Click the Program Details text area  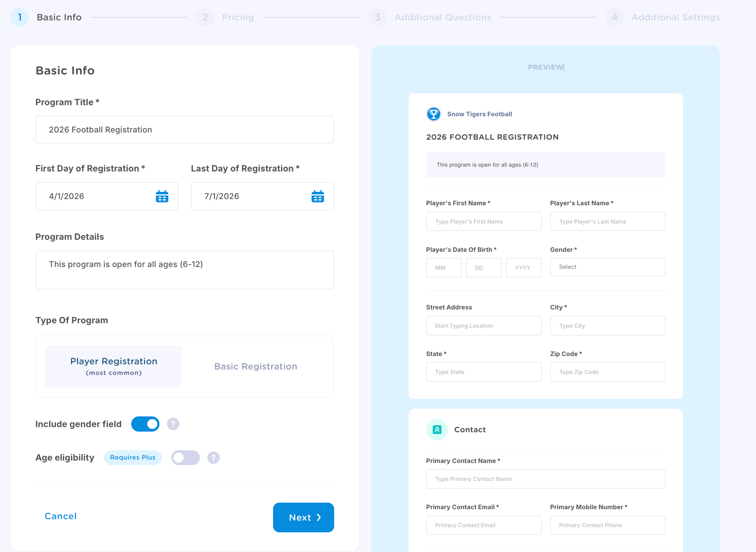[x=184, y=270]
